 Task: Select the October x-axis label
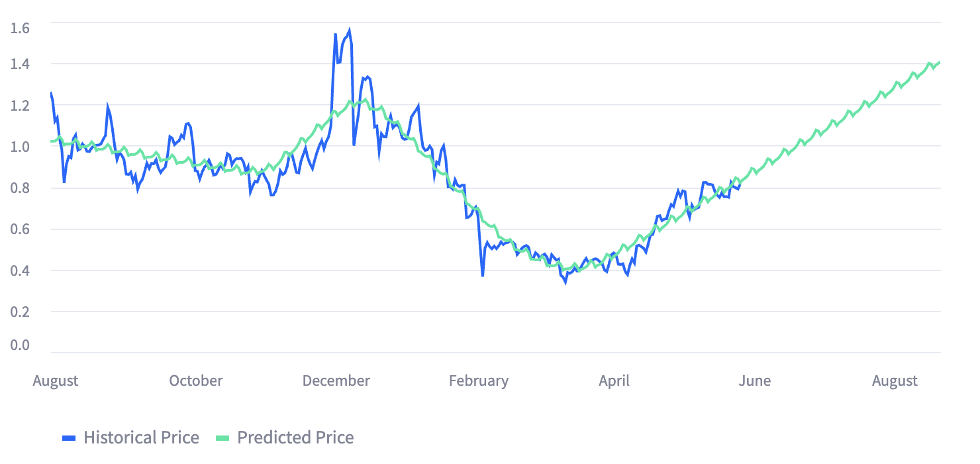coord(196,380)
